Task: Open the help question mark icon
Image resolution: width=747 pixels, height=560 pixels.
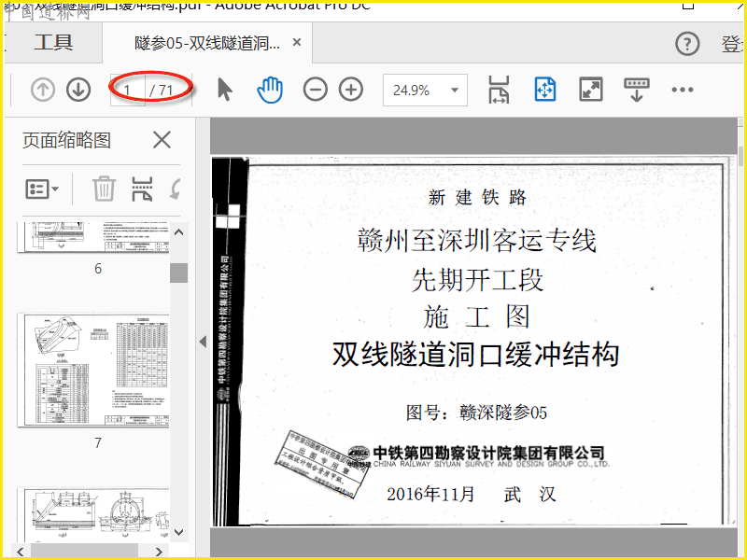Action: [687, 44]
